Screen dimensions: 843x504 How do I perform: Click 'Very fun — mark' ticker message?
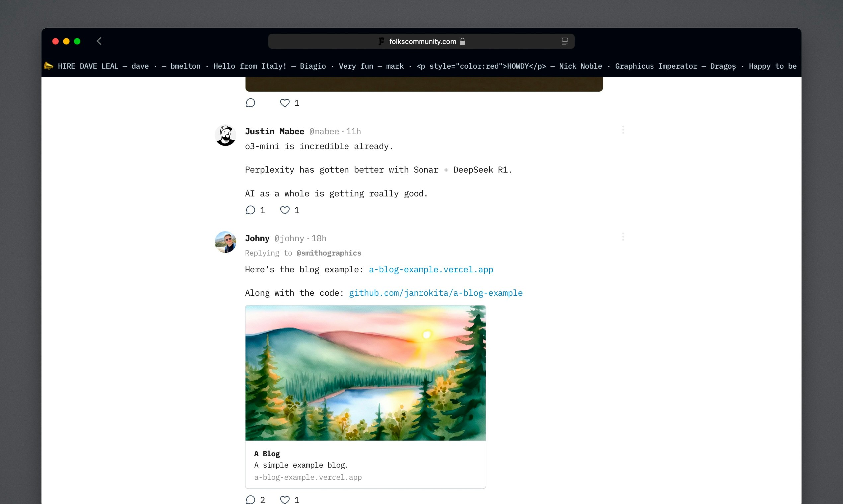371,66
